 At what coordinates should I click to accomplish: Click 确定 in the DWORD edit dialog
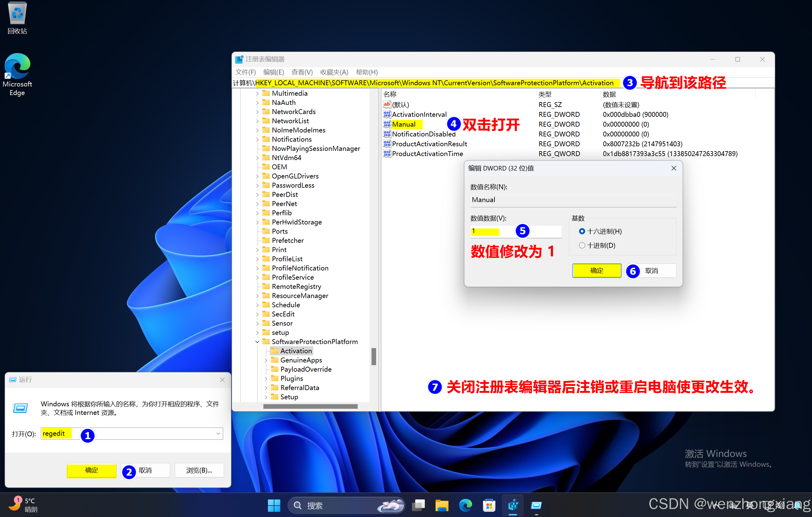pos(597,270)
